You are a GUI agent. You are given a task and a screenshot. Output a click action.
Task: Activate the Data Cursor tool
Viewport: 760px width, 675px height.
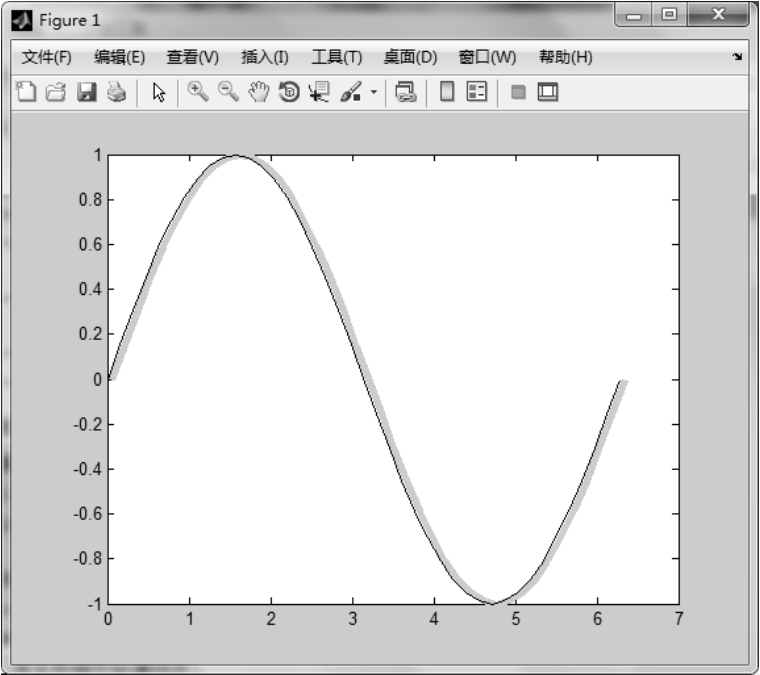[319, 93]
